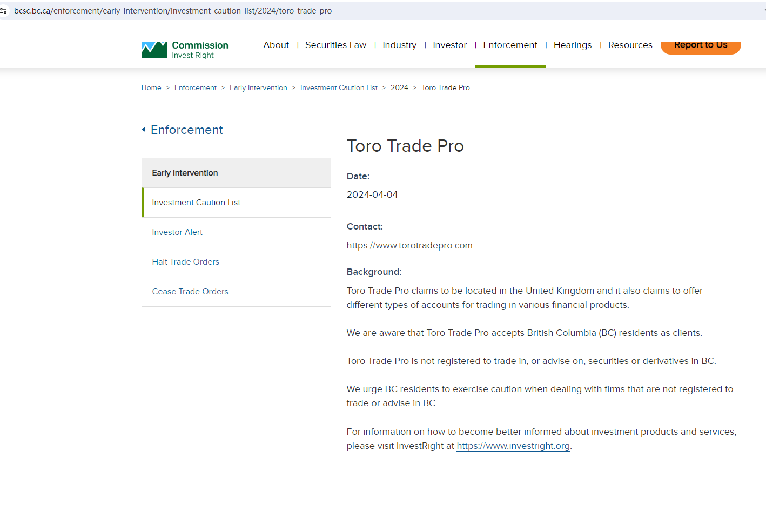The image size is (766, 532).
Task: Click the date 2024-04-04
Action: pos(372,194)
